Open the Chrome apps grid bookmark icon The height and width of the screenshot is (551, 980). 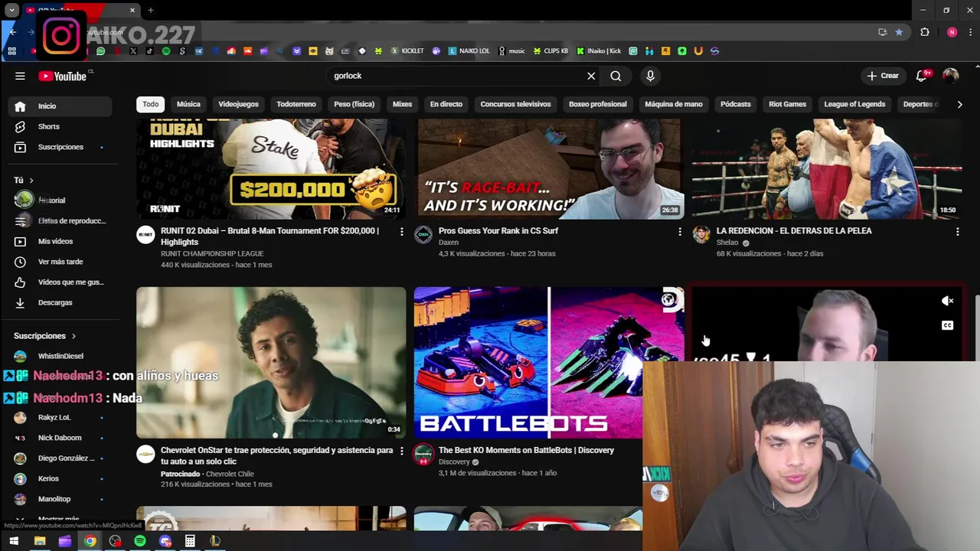pyautogui.click(x=11, y=51)
